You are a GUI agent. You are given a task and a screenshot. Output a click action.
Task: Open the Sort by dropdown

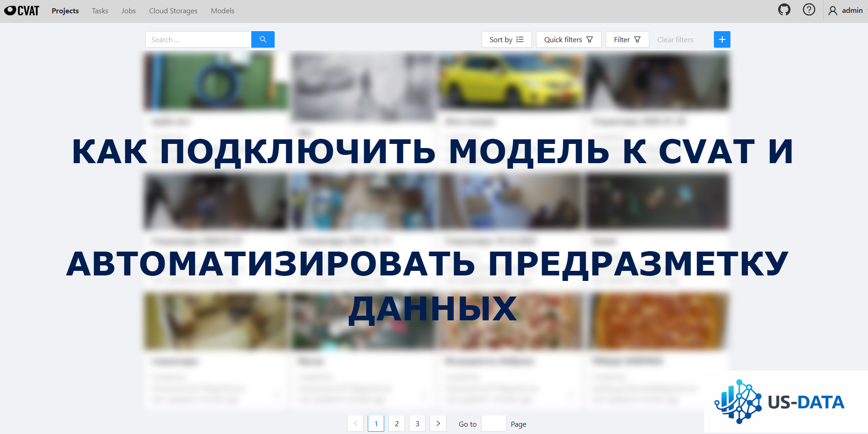pos(506,39)
